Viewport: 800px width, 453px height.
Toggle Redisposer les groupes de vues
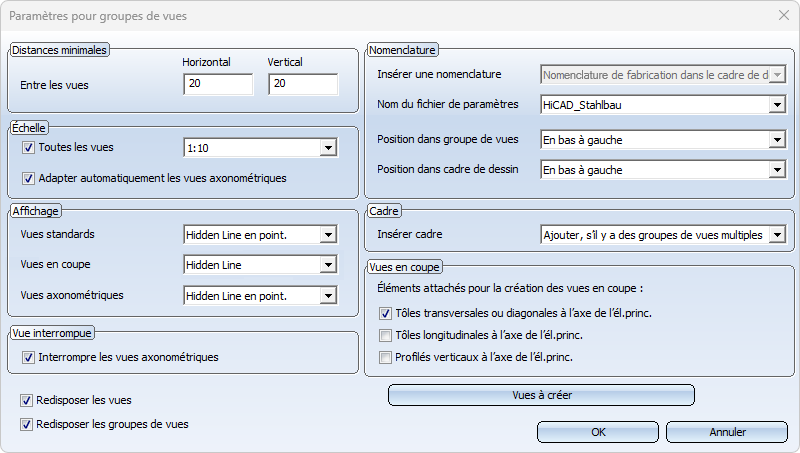[x=26, y=424]
